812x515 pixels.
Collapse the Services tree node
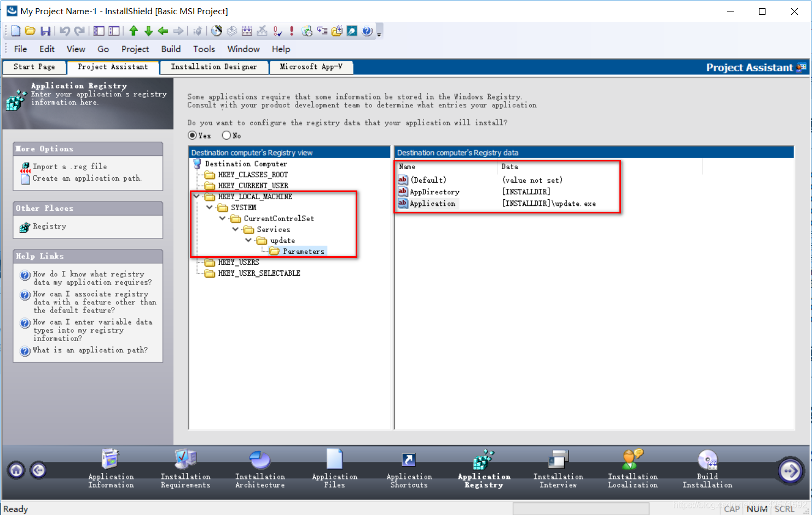tap(235, 229)
